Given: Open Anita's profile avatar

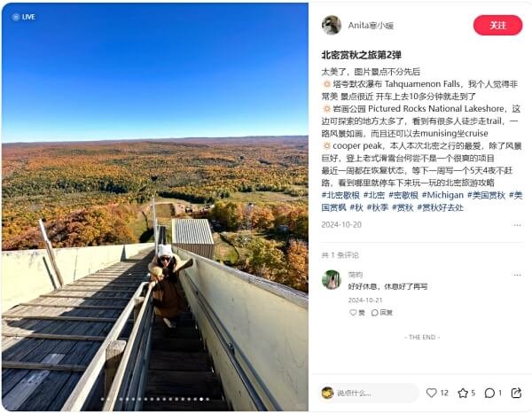Looking at the screenshot, I should (332, 25).
